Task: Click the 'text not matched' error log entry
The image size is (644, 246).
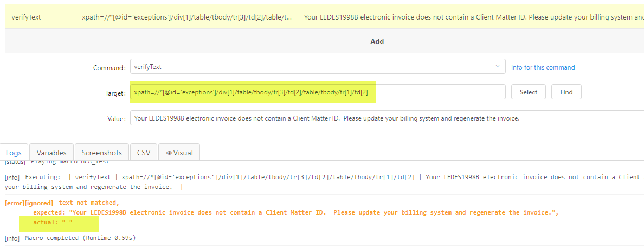Action: coord(89,203)
